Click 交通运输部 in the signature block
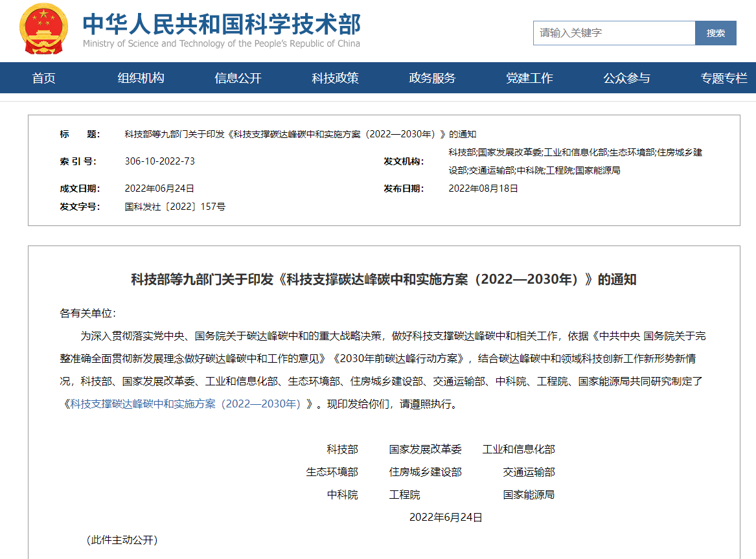 click(x=529, y=472)
